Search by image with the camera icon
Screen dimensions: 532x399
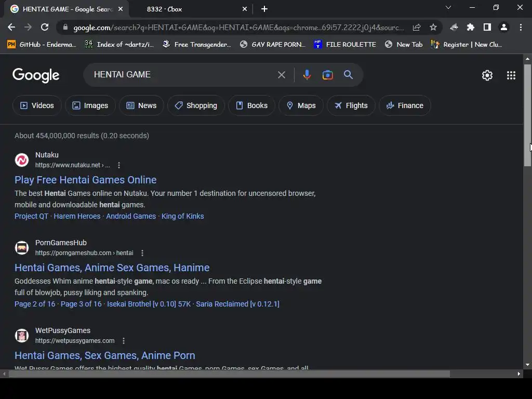(x=327, y=75)
